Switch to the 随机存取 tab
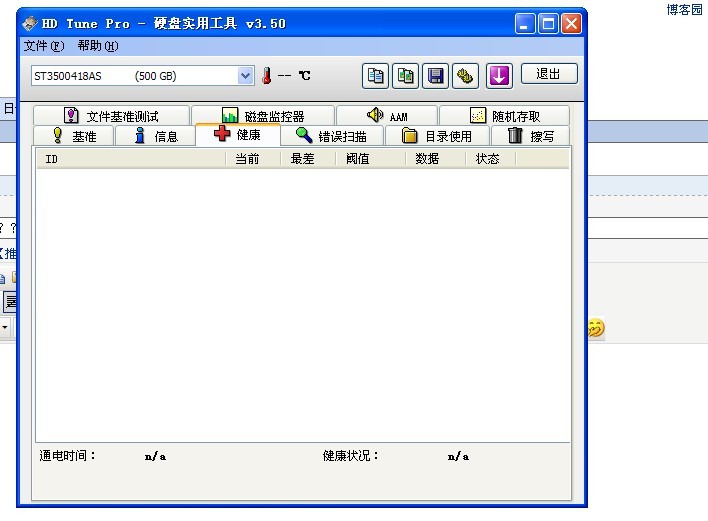Image resolution: width=708 pixels, height=521 pixels. pos(504,116)
